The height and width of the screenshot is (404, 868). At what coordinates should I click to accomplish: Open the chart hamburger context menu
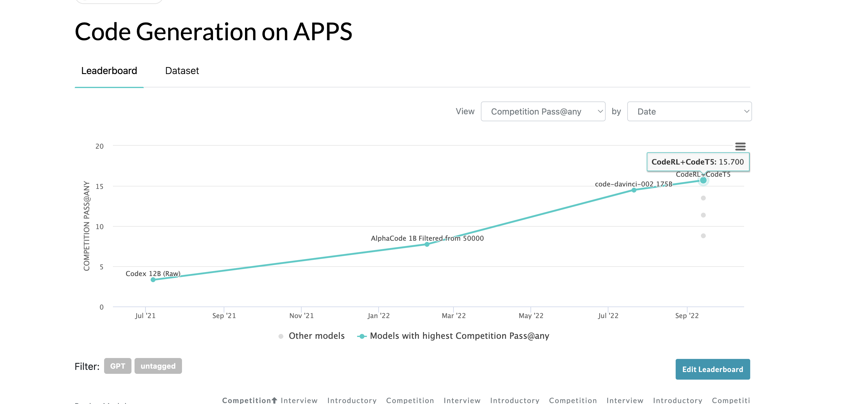coord(740,147)
